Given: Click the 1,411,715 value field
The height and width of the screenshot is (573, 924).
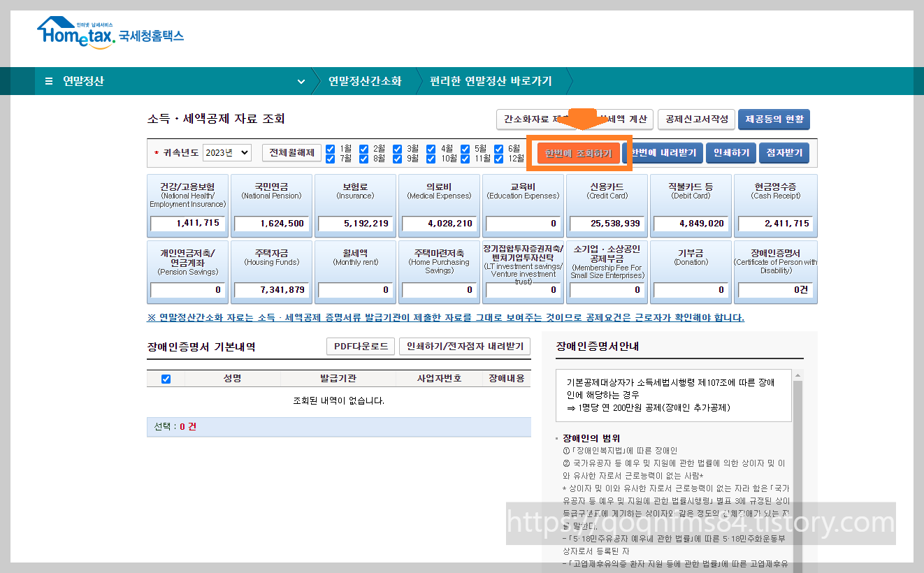Looking at the screenshot, I should [187, 224].
